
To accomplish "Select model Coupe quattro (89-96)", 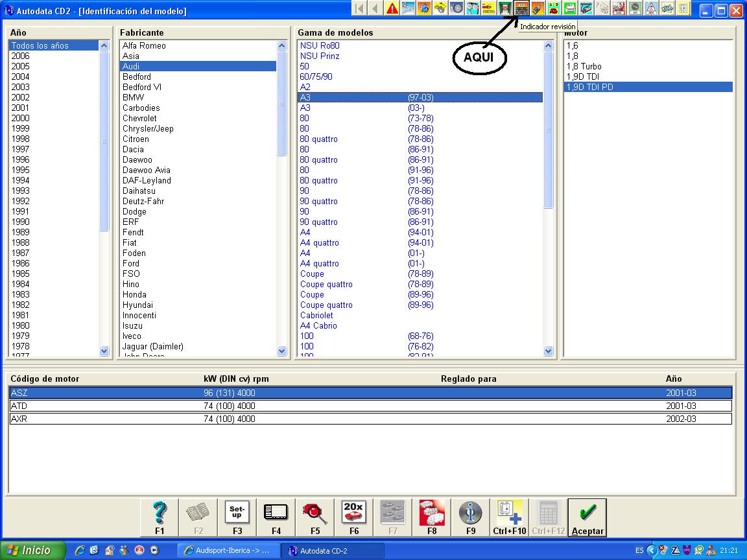I will [x=420, y=305].
